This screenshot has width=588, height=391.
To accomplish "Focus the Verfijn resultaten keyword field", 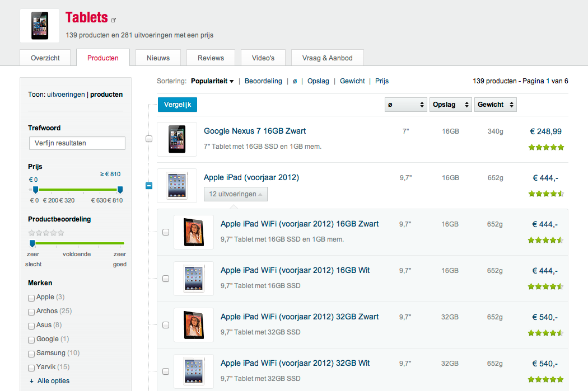I will pyautogui.click(x=77, y=143).
